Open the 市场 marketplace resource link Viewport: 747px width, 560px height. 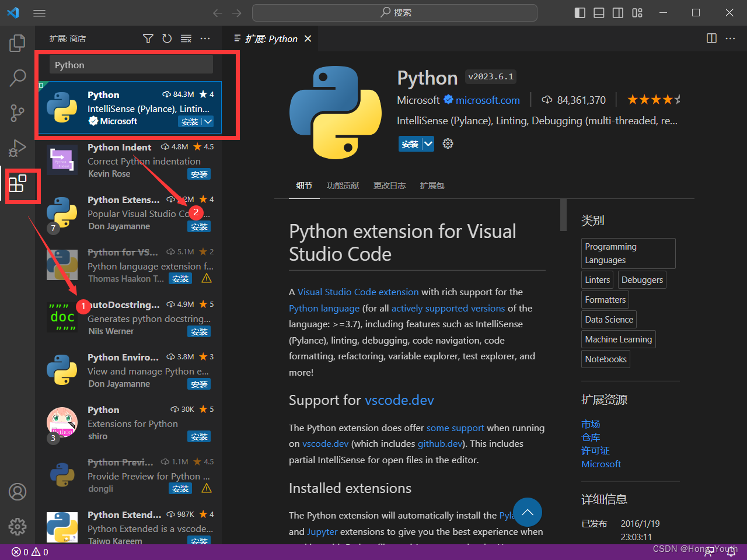(591, 424)
